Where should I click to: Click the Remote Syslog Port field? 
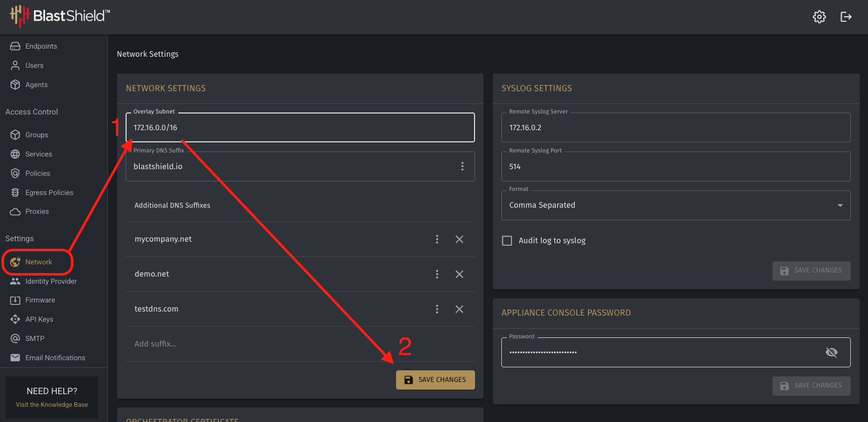[x=676, y=166]
